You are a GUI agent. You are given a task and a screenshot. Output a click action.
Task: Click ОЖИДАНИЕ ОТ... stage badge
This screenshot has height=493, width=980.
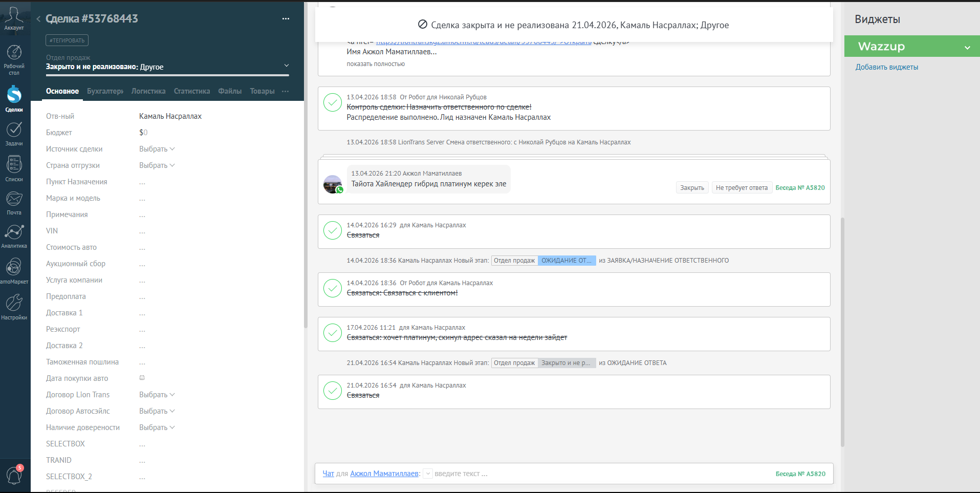coord(567,261)
